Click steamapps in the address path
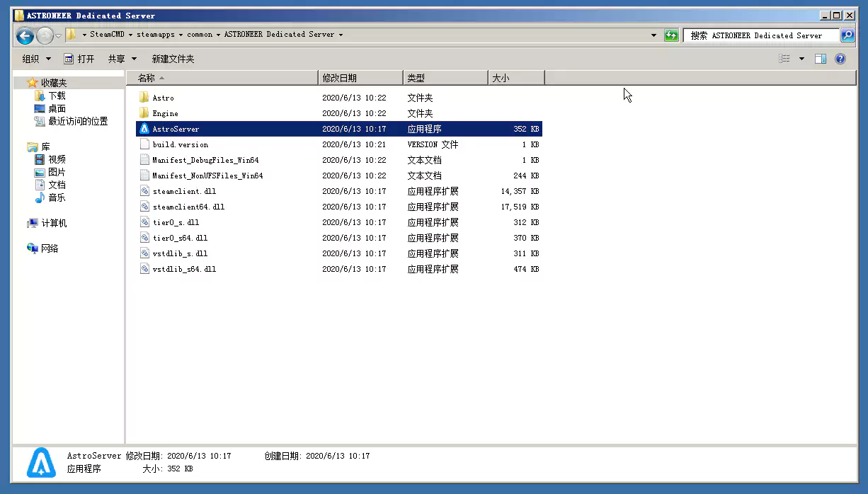 click(155, 35)
